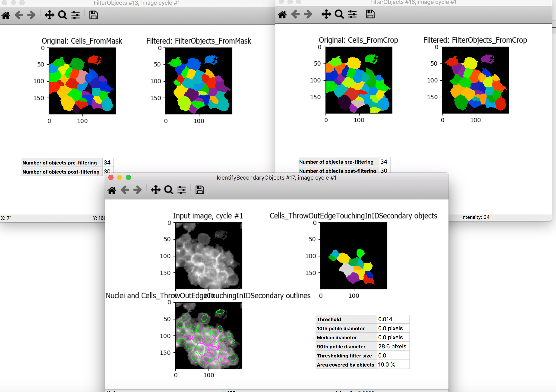This screenshot has width=556, height=392.
Task: Click the Back arrow in FilterObjects #16 toolbar
Action: point(295,14)
